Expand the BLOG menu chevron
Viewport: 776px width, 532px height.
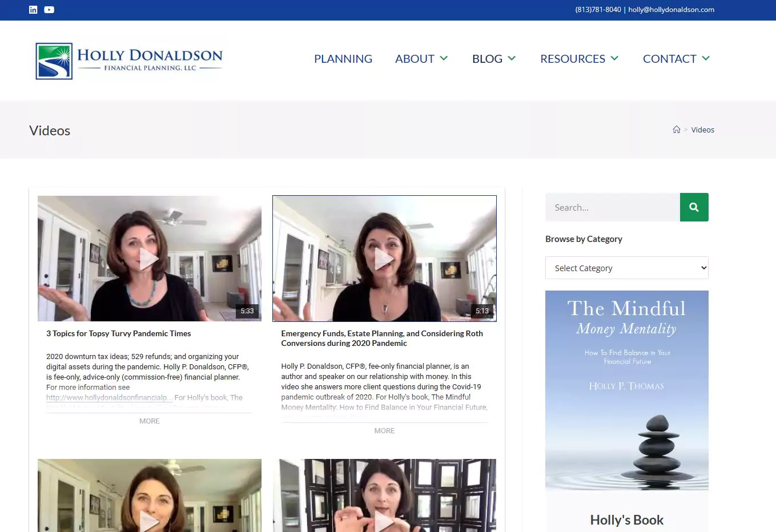pyautogui.click(x=512, y=58)
